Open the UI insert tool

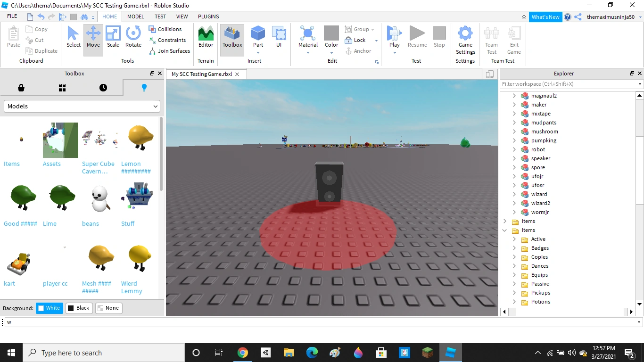pyautogui.click(x=279, y=37)
